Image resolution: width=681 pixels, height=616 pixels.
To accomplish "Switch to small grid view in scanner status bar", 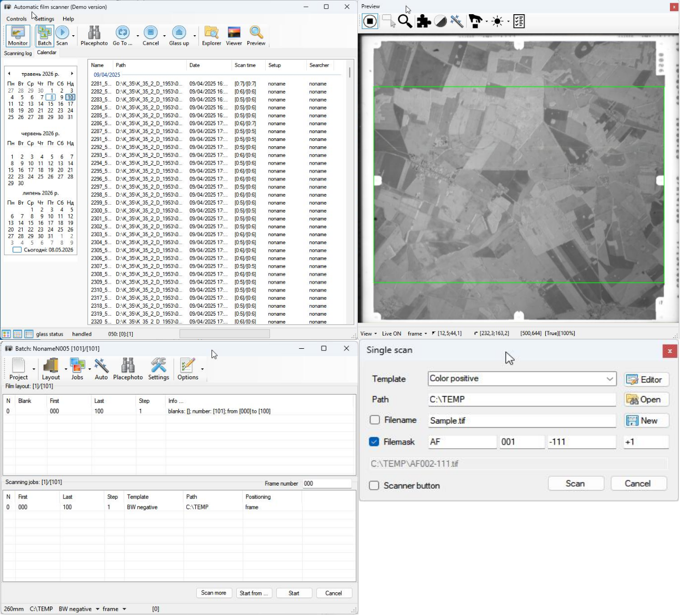I will coord(17,335).
